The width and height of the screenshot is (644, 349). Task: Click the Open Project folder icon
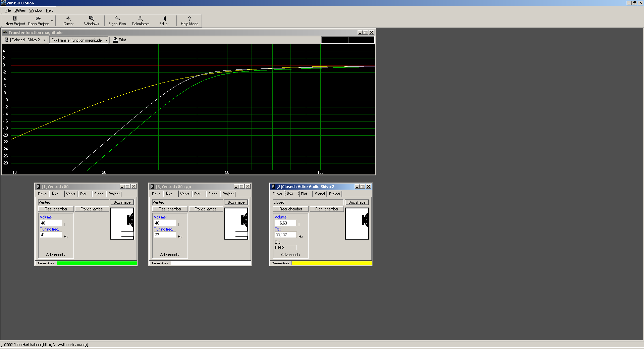pos(38,19)
